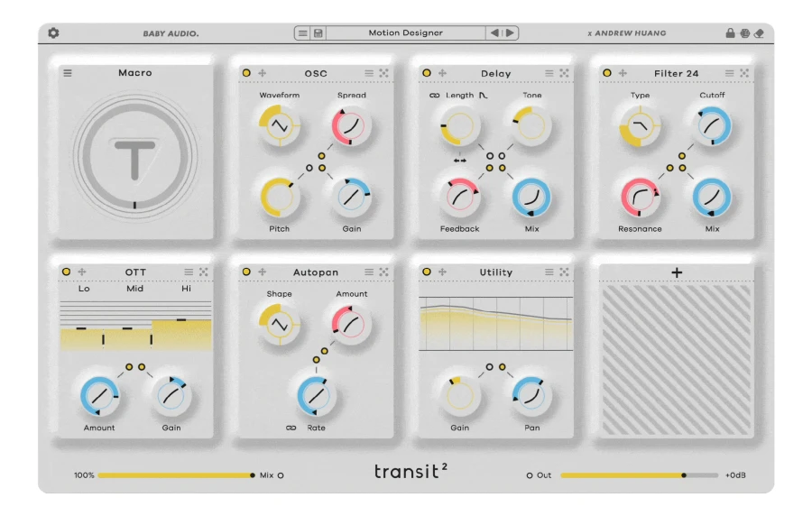Click the Utility module move handle
The image size is (812, 516).
point(443,272)
